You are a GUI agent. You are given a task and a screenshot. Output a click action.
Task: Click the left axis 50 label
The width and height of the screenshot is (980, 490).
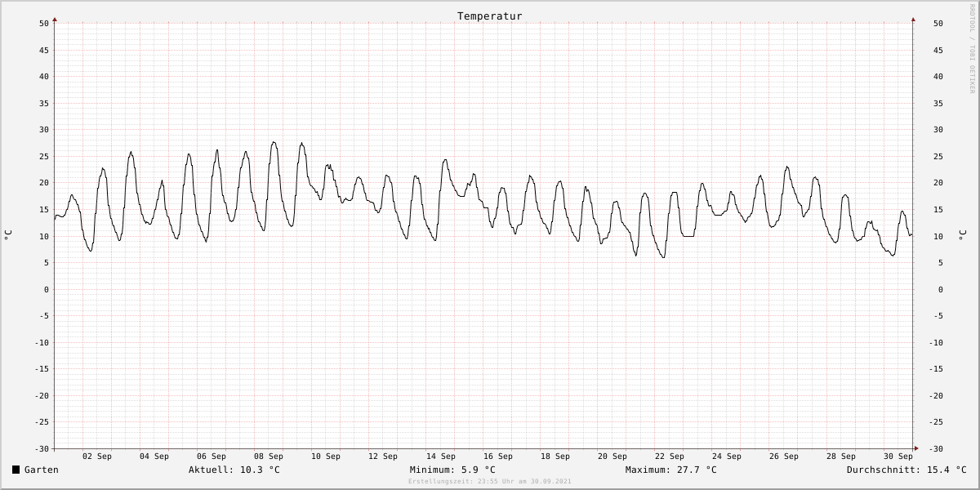(x=44, y=24)
